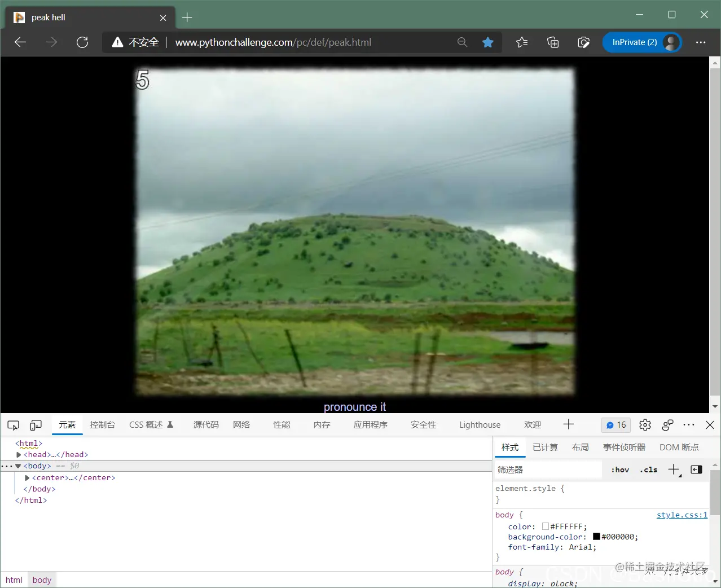Close the peak hell tab
The height and width of the screenshot is (588, 721).
(163, 18)
